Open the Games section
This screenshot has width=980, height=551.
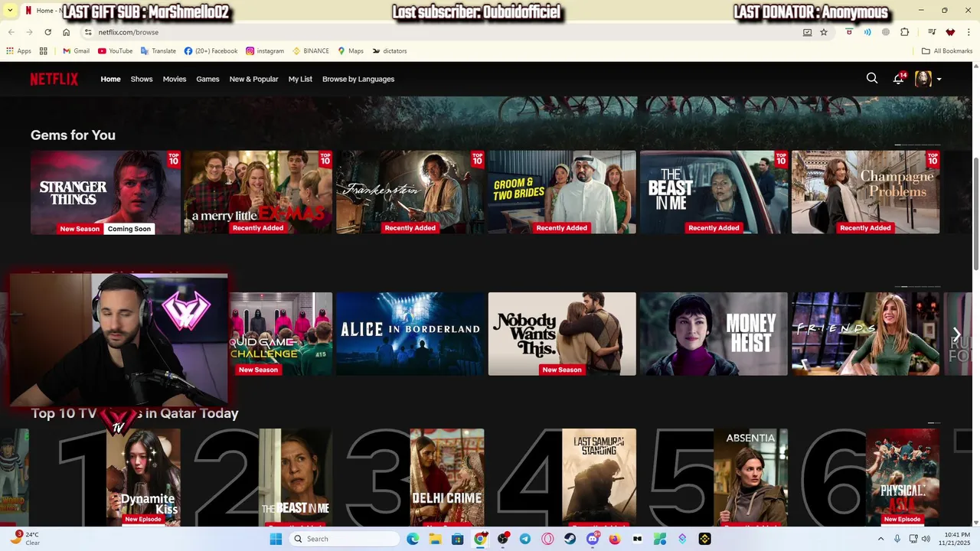click(x=207, y=79)
